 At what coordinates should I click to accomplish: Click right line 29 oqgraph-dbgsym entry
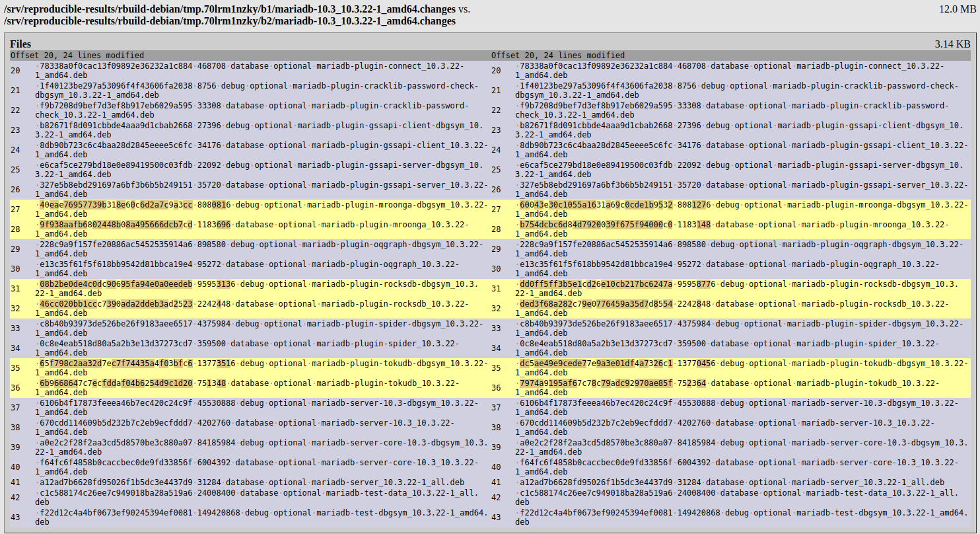pos(742,249)
